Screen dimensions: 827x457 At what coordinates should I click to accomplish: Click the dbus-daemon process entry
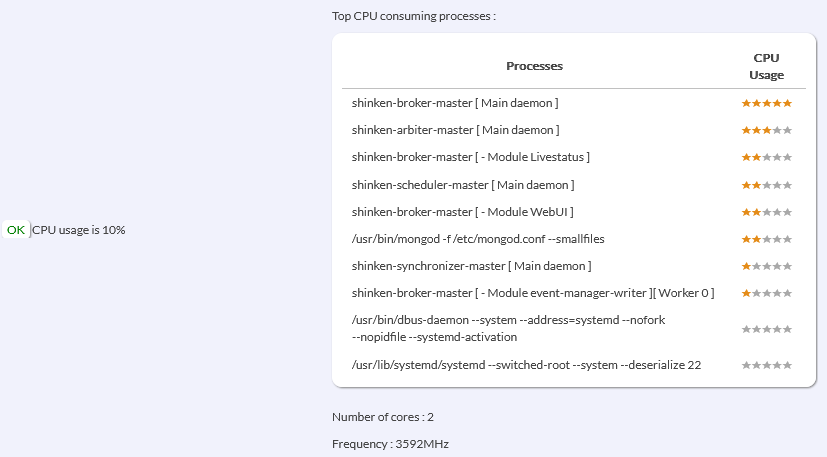tap(508, 328)
